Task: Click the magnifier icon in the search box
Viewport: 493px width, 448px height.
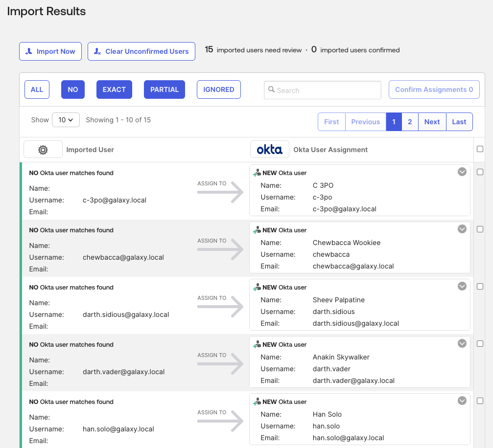Action: (272, 90)
